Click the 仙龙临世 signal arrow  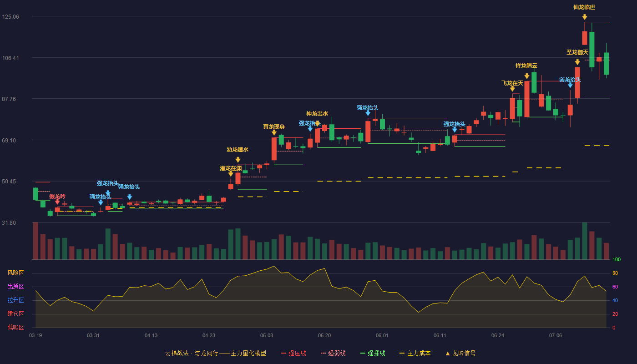click(x=584, y=17)
